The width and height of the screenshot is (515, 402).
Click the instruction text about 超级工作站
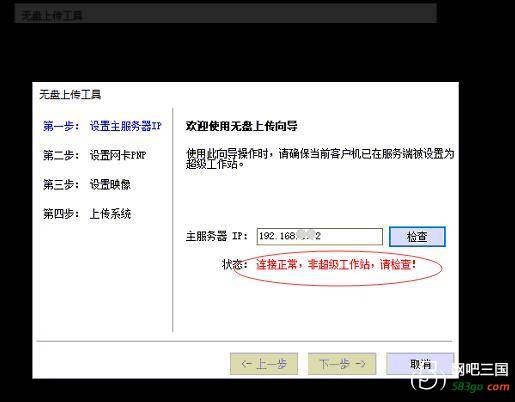pyautogui.click(x=320, y=159)
